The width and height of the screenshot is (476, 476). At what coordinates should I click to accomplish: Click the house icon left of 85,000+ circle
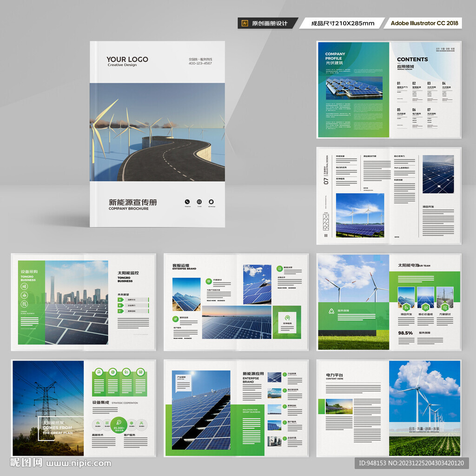click(98, 424)
